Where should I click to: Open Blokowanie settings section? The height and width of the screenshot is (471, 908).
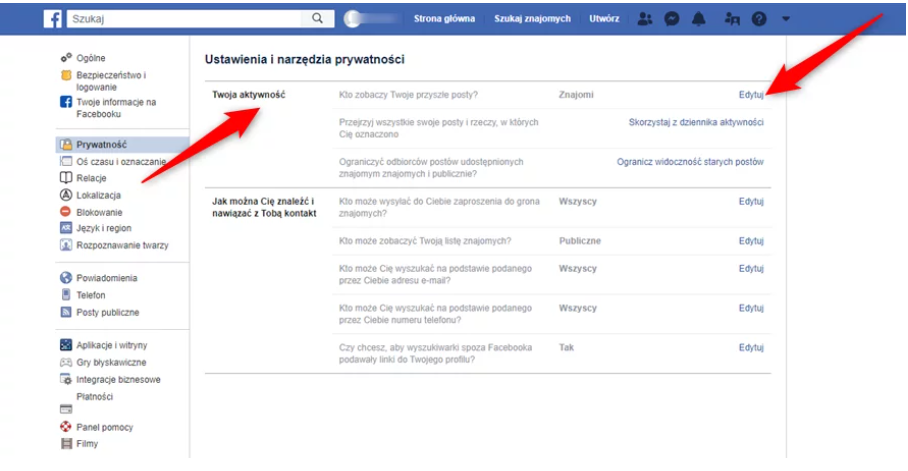[99, 212]
